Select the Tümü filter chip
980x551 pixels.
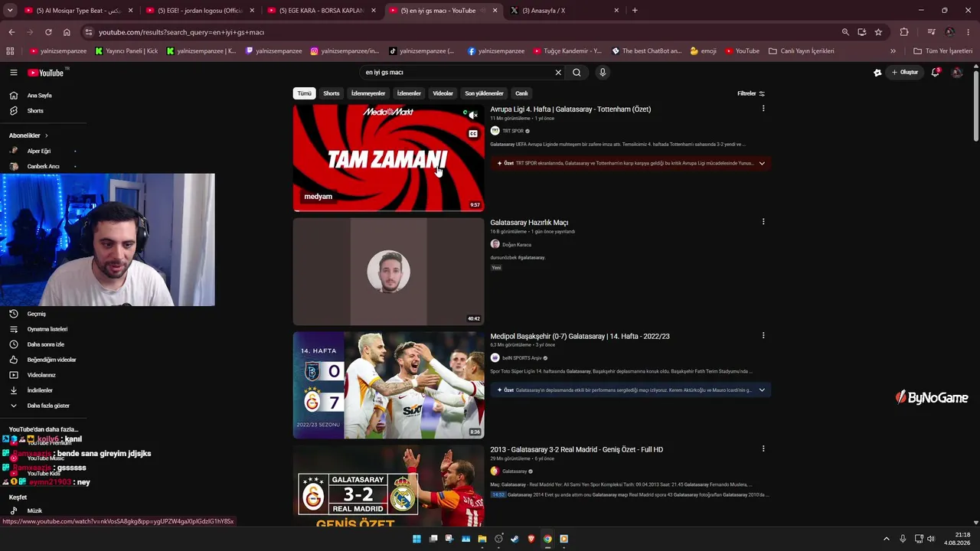pyautogui.click(x=305, y=93)
